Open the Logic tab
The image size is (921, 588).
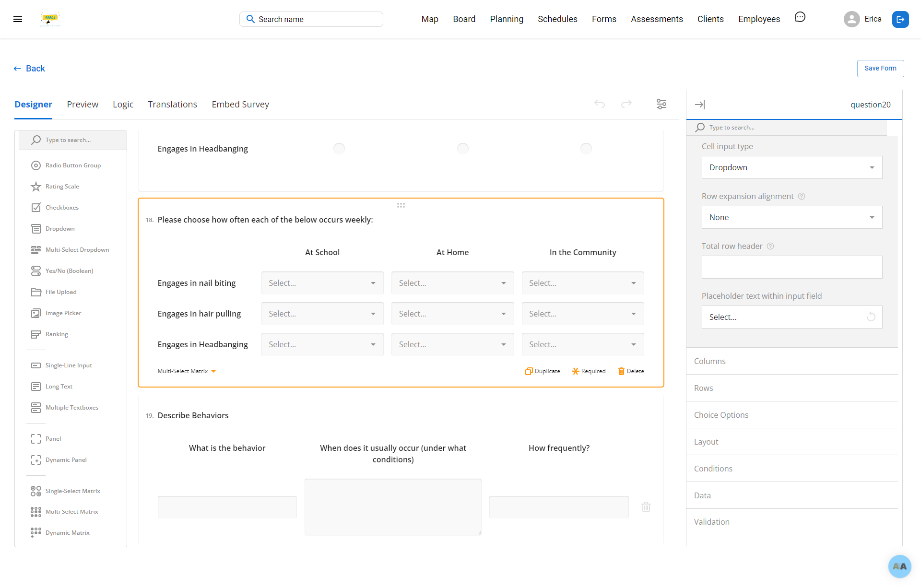point(123,104)
